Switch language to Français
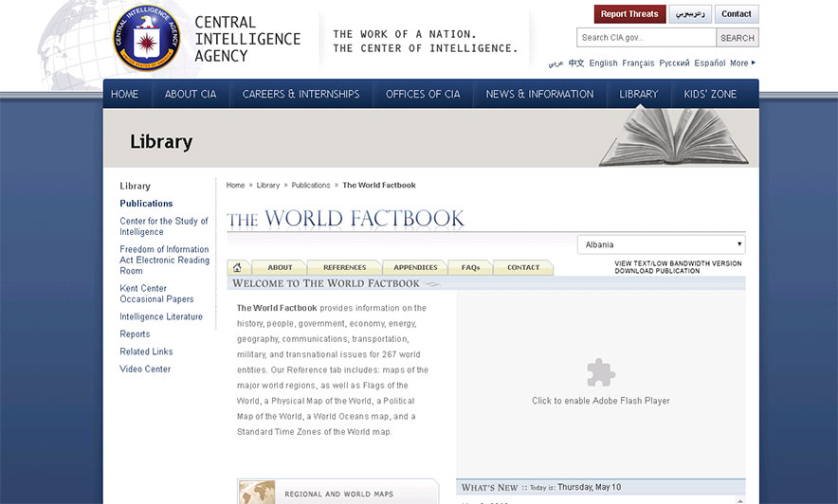Viewport: 838px width, 504px height. [x=638, y=63]
